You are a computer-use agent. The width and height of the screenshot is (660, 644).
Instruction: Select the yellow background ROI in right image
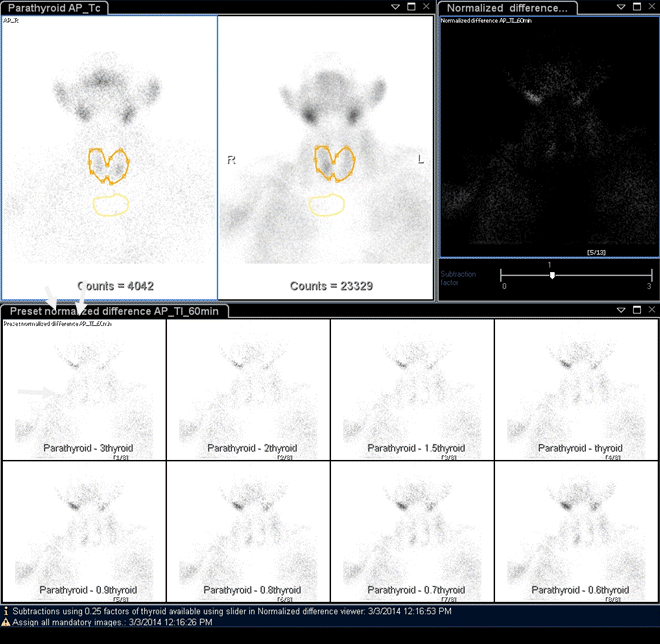tap(326, 205)
